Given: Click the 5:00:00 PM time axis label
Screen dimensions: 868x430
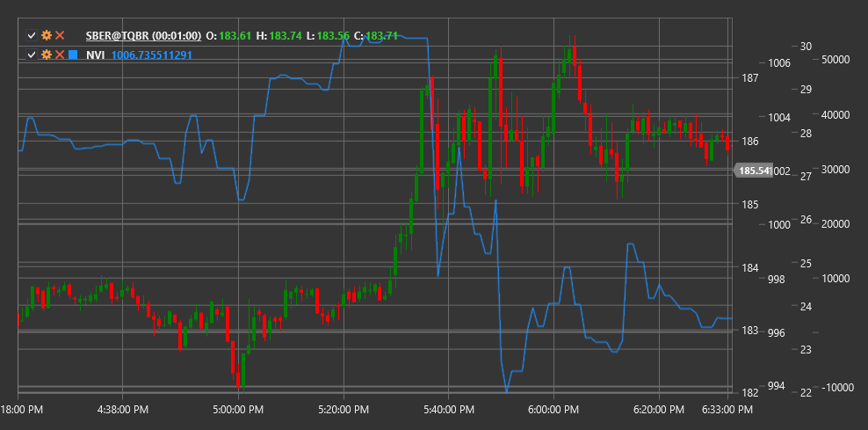Looking at the screenshot, I should click(239, 410).
